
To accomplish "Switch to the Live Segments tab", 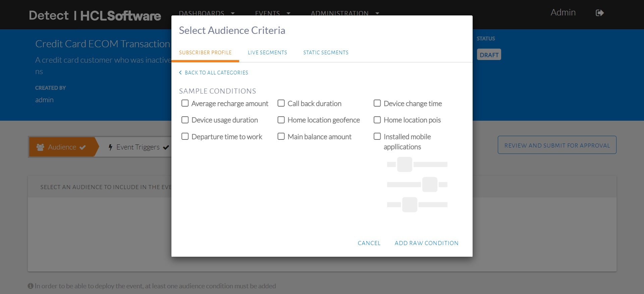I will point(267,53).
